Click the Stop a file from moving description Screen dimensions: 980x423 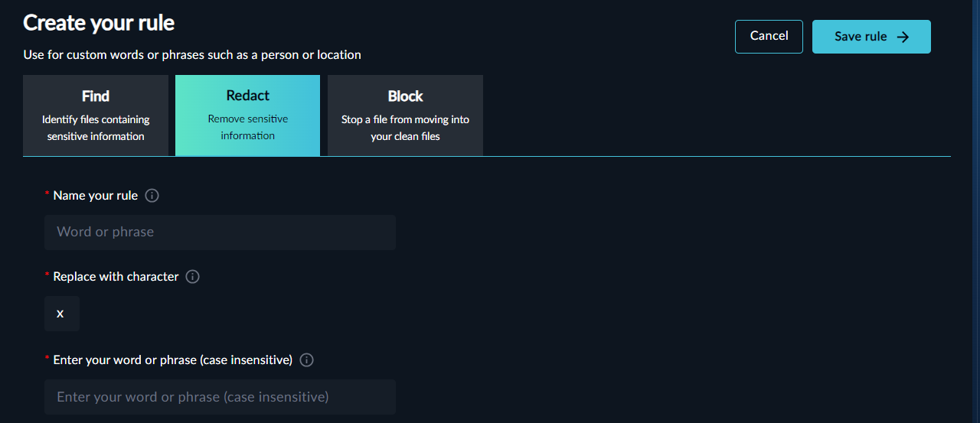(405, 128)
